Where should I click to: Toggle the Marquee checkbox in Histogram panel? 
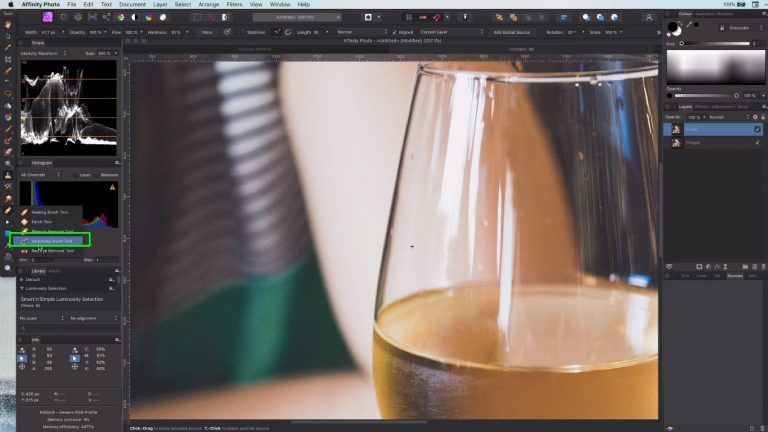(x=96, y=175)
